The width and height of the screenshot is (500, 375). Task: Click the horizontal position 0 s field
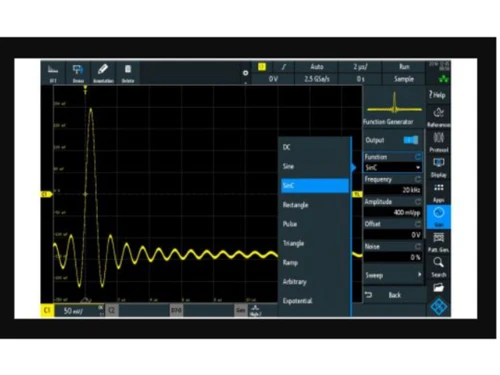(360, 79)
